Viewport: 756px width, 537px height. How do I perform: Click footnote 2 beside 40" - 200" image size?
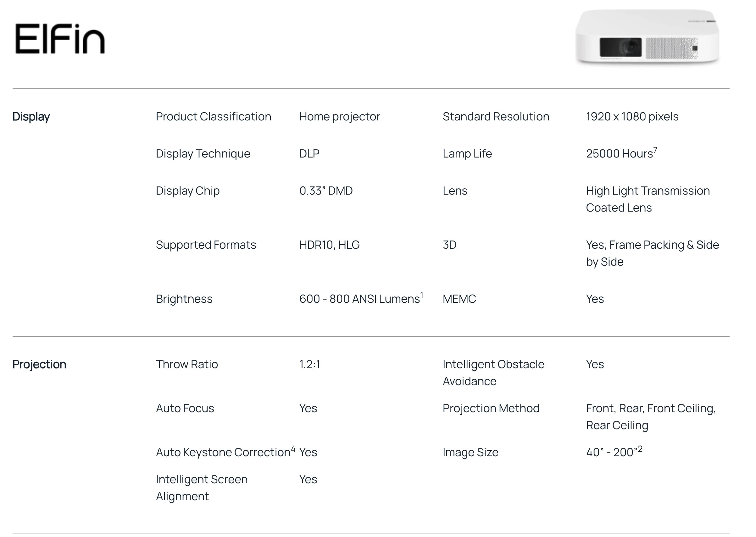[x=640, y=449]
